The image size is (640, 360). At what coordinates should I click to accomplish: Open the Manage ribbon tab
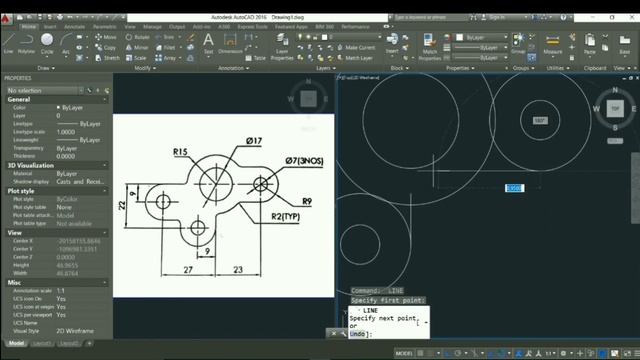coord(152,27)
